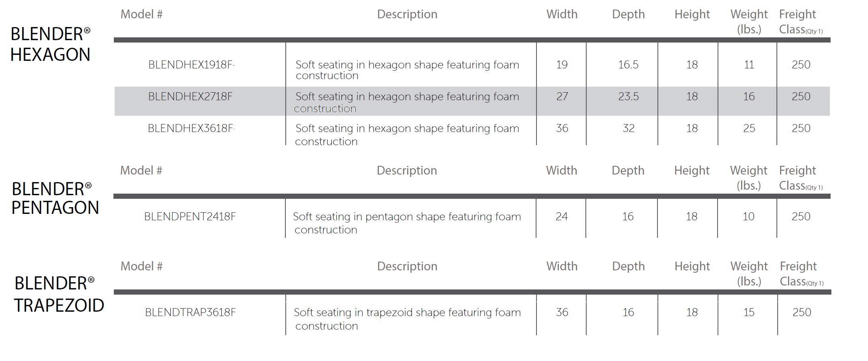Click the BLENDER TRAPEZOID heading

click(x=59, y=294)
